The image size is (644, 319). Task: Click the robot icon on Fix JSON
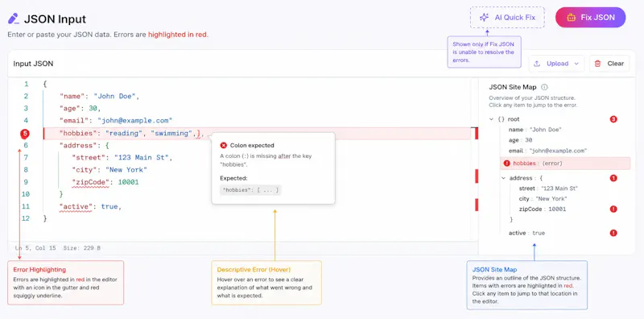click(572, 17)
